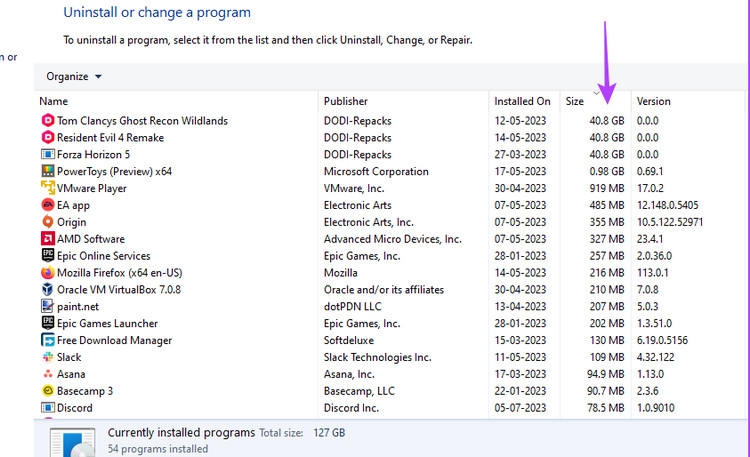Viewport: 750px width, 457px height.
Task: Select the paint.net program name
Action: (78, 307)
